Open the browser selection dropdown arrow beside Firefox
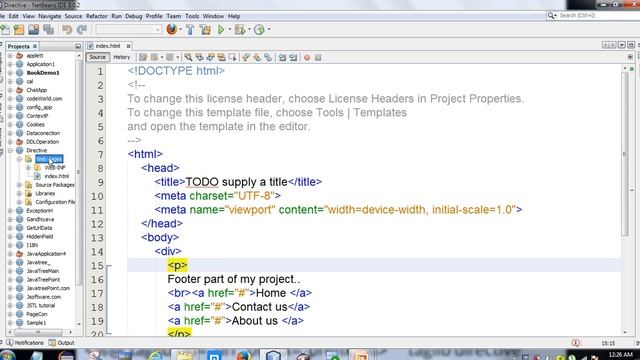This screenshot has width=640, height=360. click(x=180, y=29)
